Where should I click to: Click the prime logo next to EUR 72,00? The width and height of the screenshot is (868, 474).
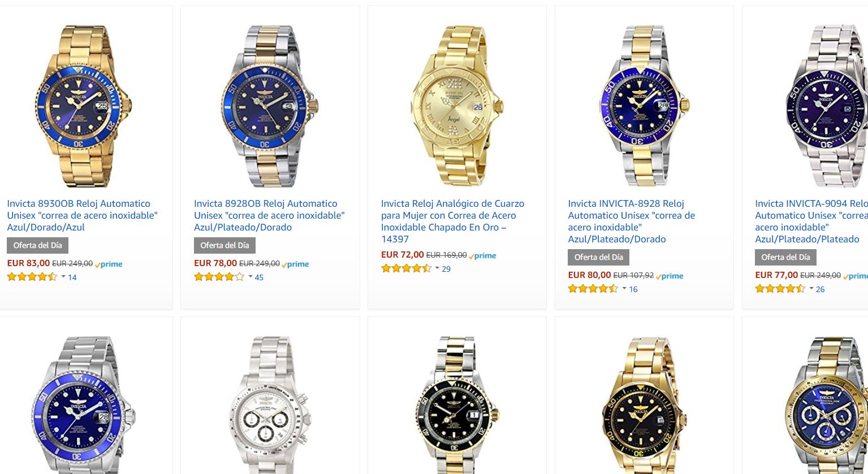(x=482, y=255)
